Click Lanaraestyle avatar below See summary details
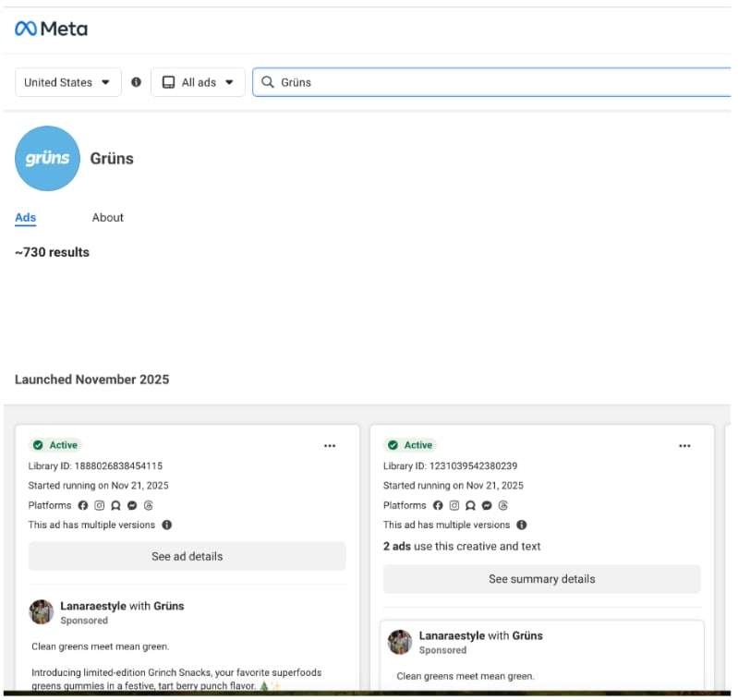The height and width of the screenshot is (700, 738). point(400,642)
